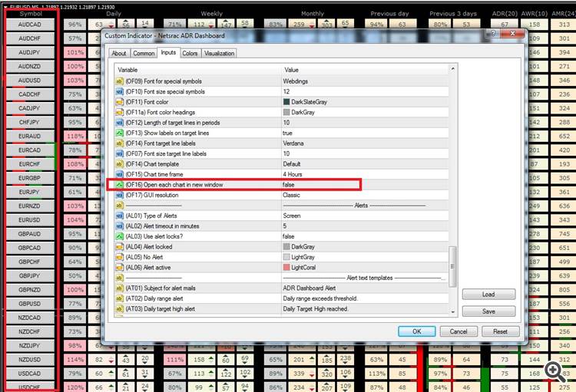
Task: Open the Colors tab
Action: [190, 53]
